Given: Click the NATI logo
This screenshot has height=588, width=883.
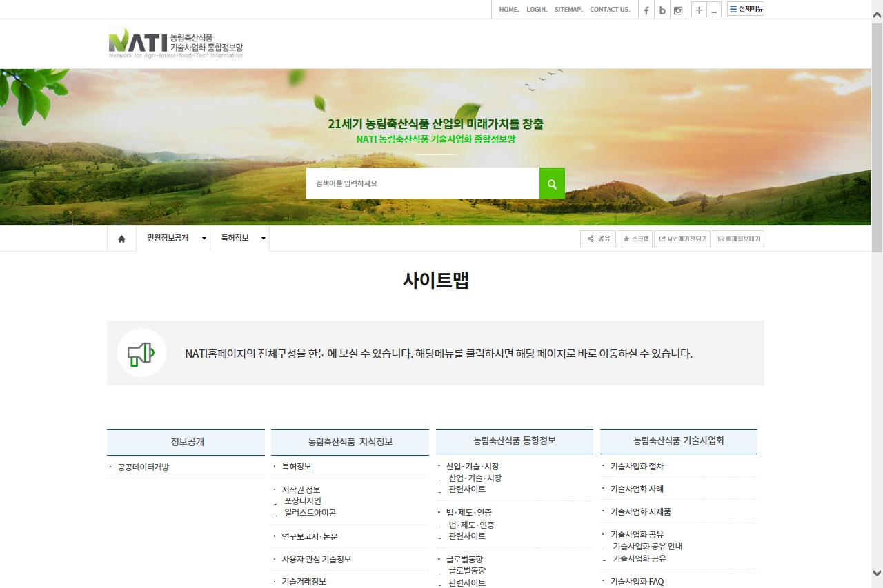Looking at the screenshot, I should tap(175, 41).
